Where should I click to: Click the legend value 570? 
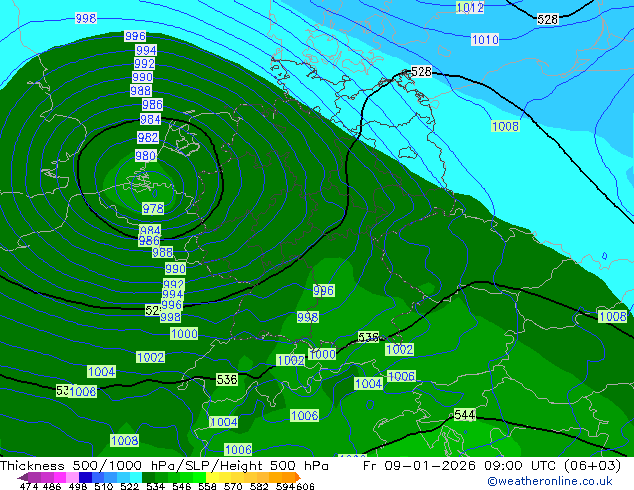pos(233,486)
